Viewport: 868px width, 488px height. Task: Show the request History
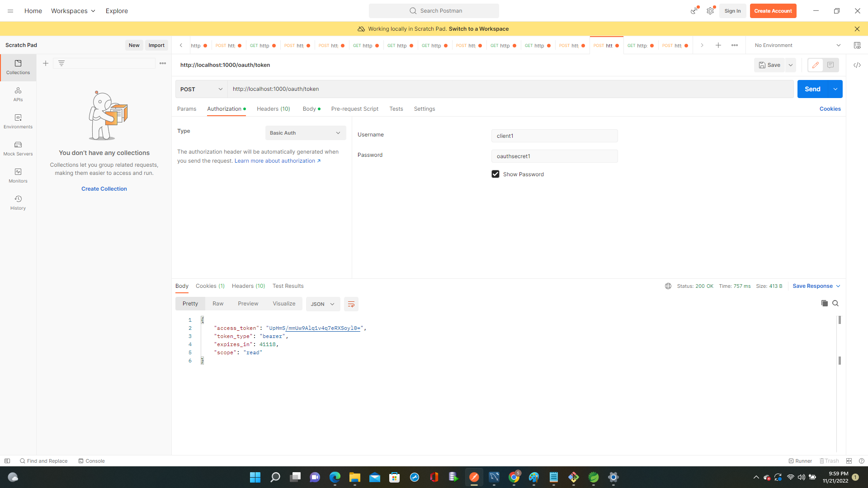[x=18, y=202]
